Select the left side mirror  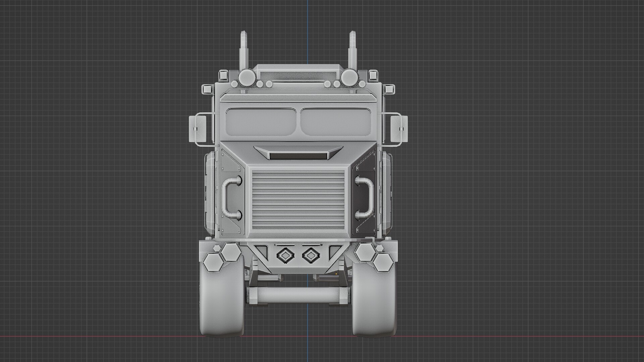(x=198, y=129)
